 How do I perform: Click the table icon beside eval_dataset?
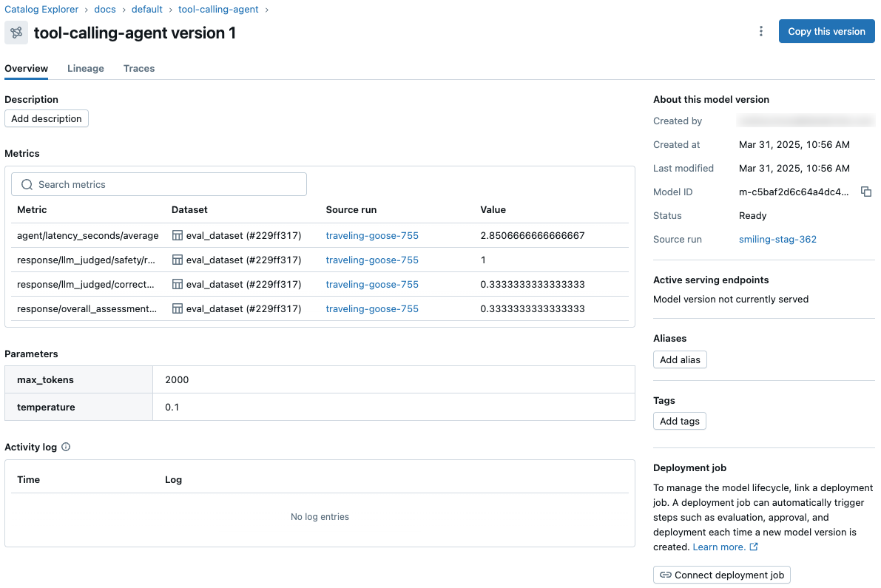pos(178,235)
